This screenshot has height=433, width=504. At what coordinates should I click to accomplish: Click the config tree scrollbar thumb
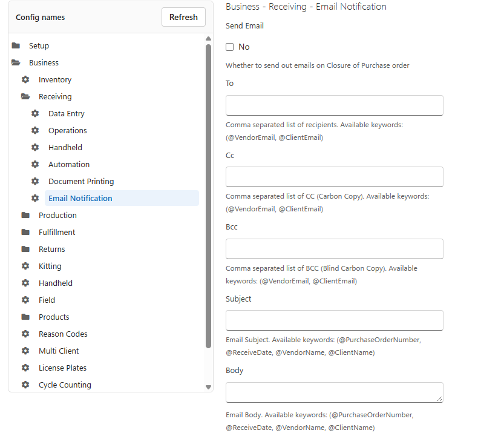pyautogui.click(x=208, y=196)
